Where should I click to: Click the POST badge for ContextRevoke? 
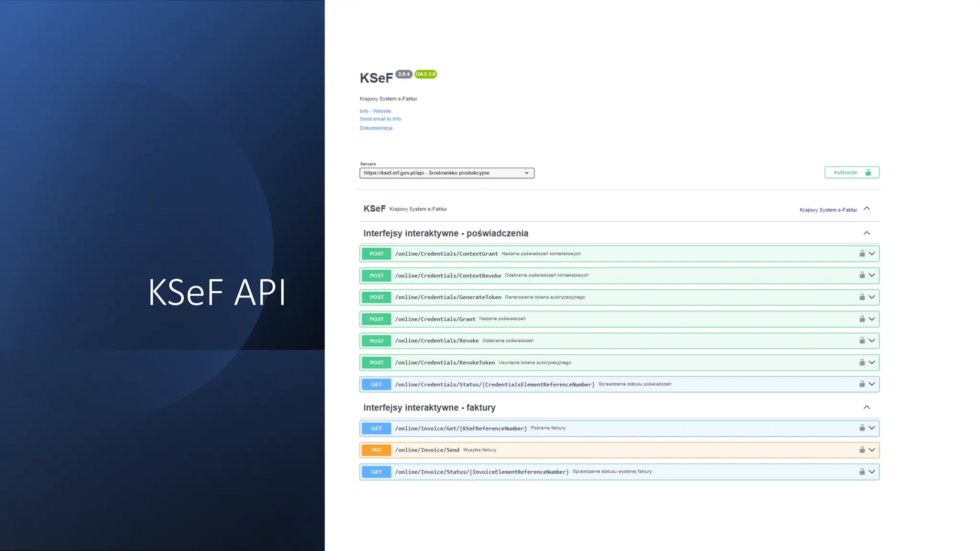click(377, 275)
